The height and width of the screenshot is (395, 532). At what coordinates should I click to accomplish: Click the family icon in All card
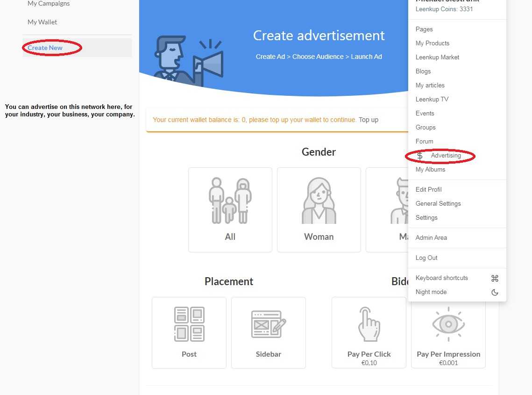click(230, 201)
